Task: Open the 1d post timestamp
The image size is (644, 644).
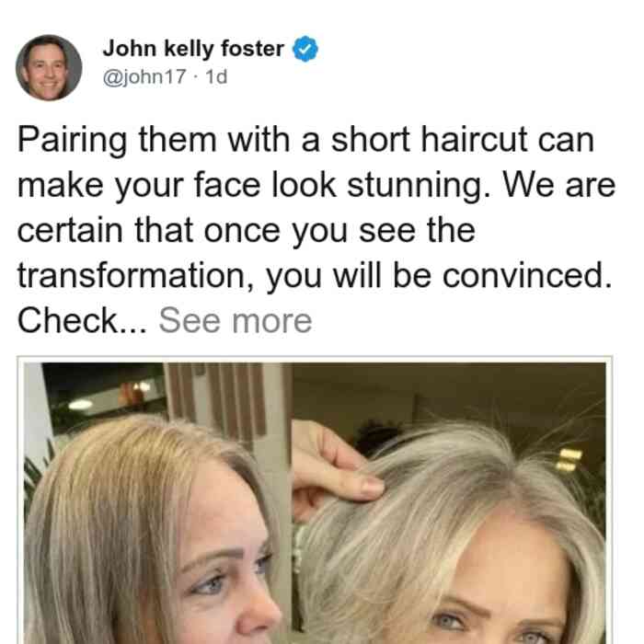Action: point(216,76)
